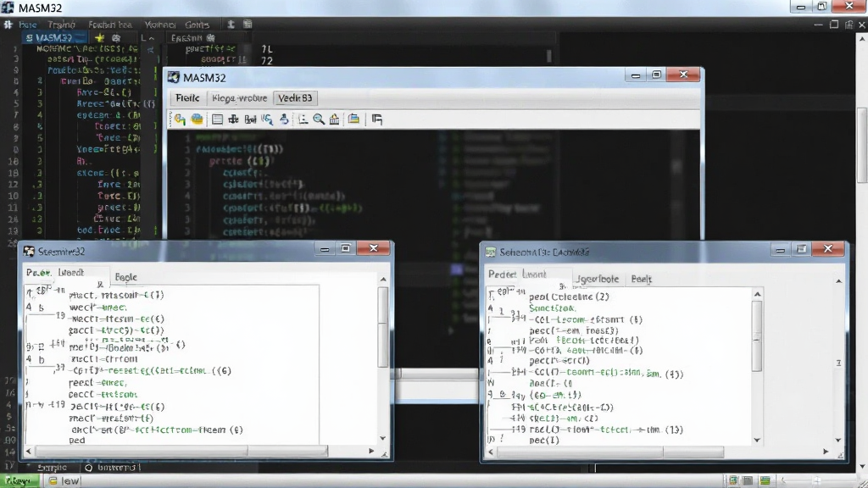Click the bright green status bar icon at bottom right
The height and width of the screenshot is (488, 868).
click(x=765, y=480)
